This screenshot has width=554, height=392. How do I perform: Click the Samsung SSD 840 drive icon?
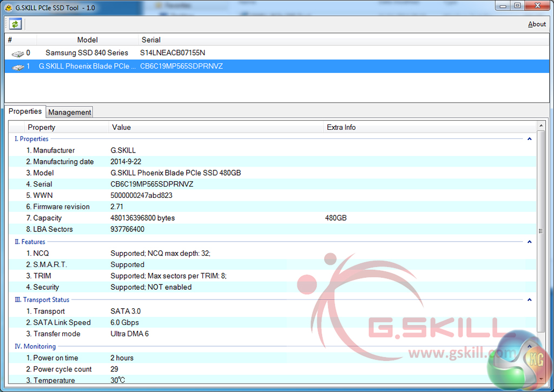pos(18,54)
